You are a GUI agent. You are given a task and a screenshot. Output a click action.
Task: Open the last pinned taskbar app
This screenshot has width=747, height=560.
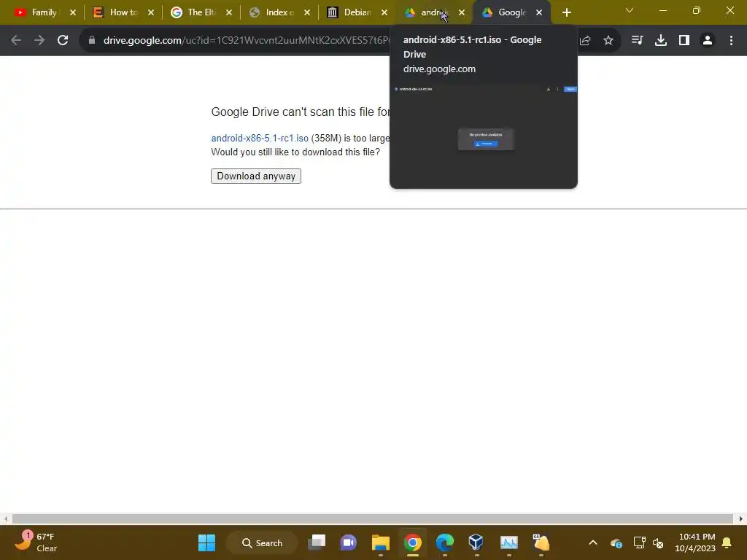[x=541, y=542]
